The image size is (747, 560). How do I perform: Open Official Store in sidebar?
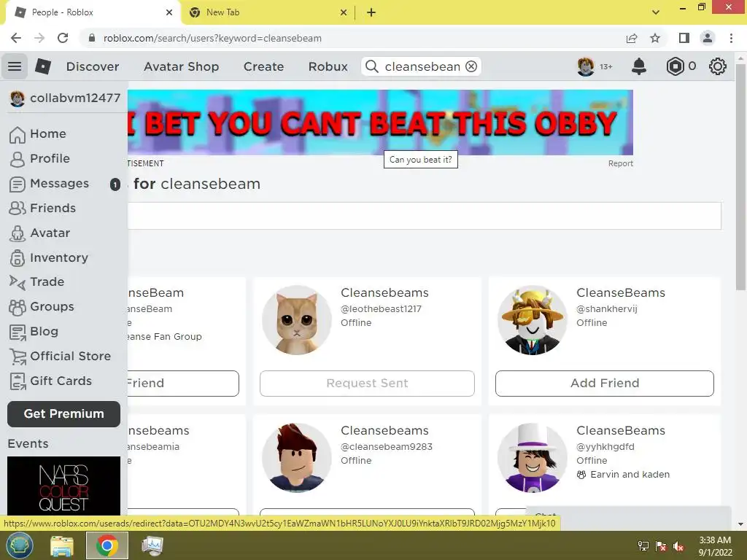coord(60,356)
